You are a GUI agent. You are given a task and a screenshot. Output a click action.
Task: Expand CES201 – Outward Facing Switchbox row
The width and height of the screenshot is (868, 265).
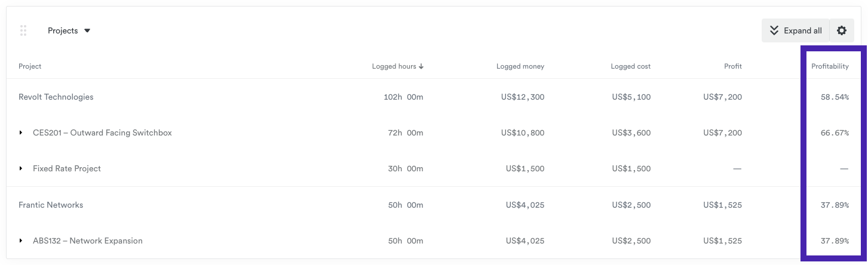(x=21, y=133)
